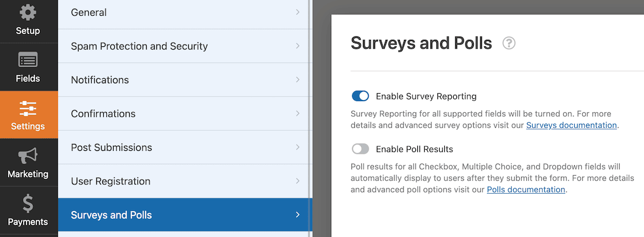Image resolution: width=644 pixels, height=237 pixels.
Task: Open the Post Submissions section
Action: click(x=183, y=147)
